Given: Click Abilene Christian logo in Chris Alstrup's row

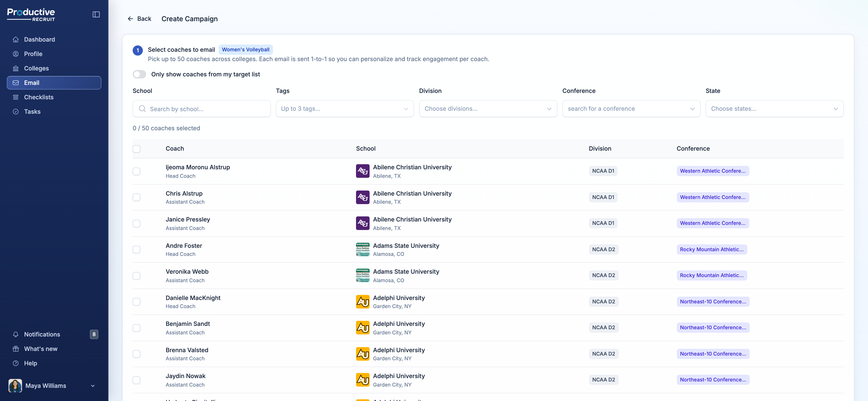Looking at the screenshot, I should coord(363,197).
